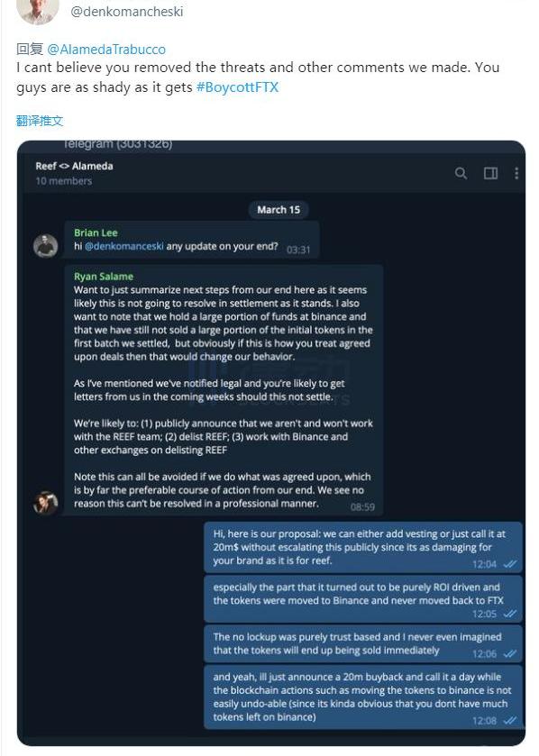This screenshot has height=756, width=539.
Task: Select the 20m buyback message bubble
Action: point(363,697)
